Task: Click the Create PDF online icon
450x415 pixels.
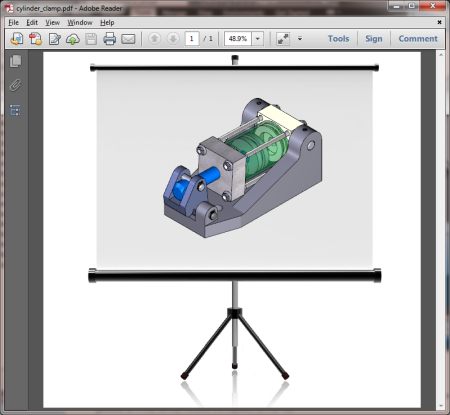Action: point(35,39)
